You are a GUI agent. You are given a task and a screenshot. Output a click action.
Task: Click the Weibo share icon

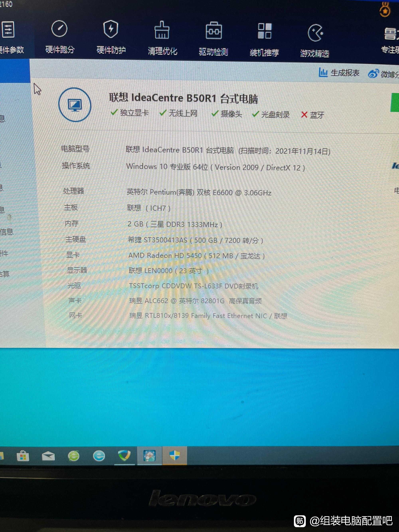(x=373, y=74)
